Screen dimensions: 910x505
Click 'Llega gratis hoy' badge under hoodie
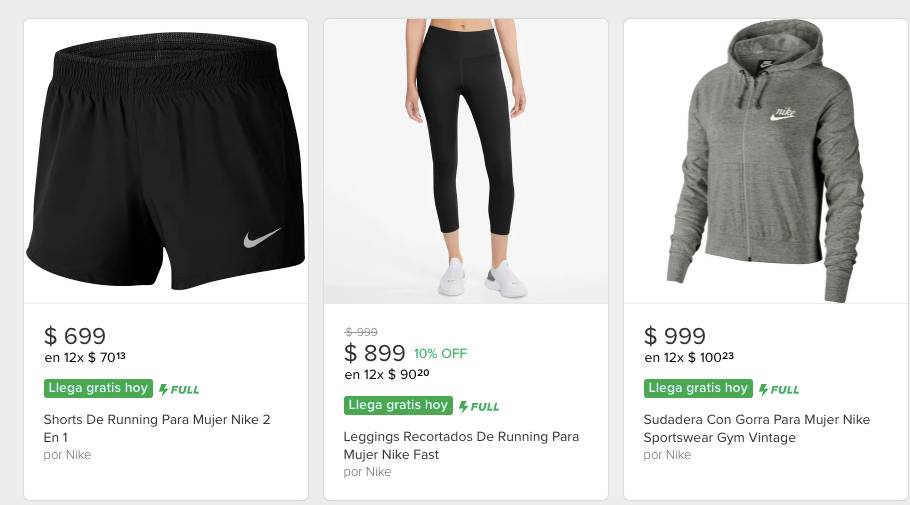(698, 388)
